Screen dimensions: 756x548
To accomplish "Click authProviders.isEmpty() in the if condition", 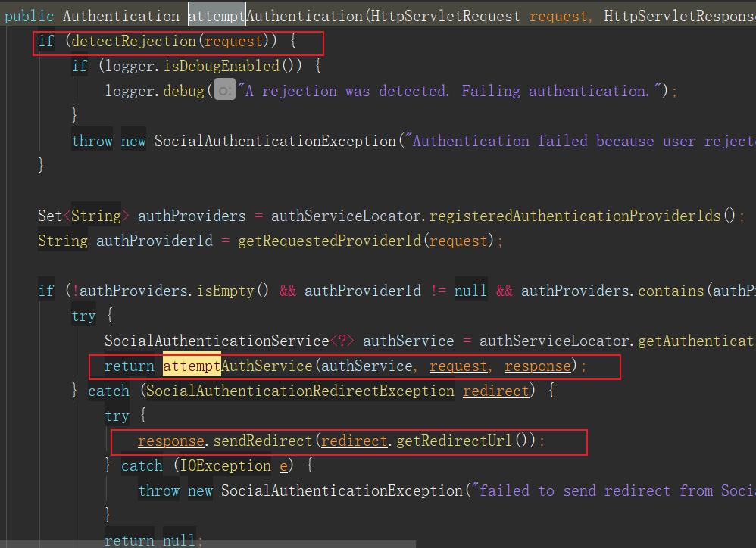I will coord(174,291).
